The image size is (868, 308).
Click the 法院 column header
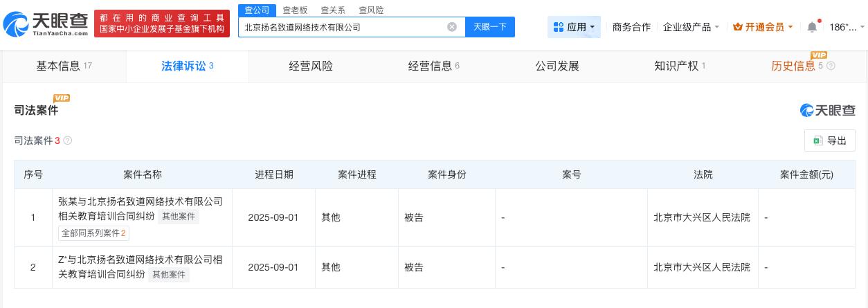coord(703,174)
